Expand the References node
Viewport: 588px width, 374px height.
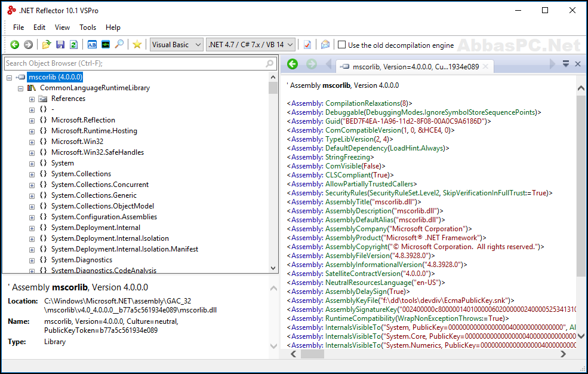(x=32, y=99)
